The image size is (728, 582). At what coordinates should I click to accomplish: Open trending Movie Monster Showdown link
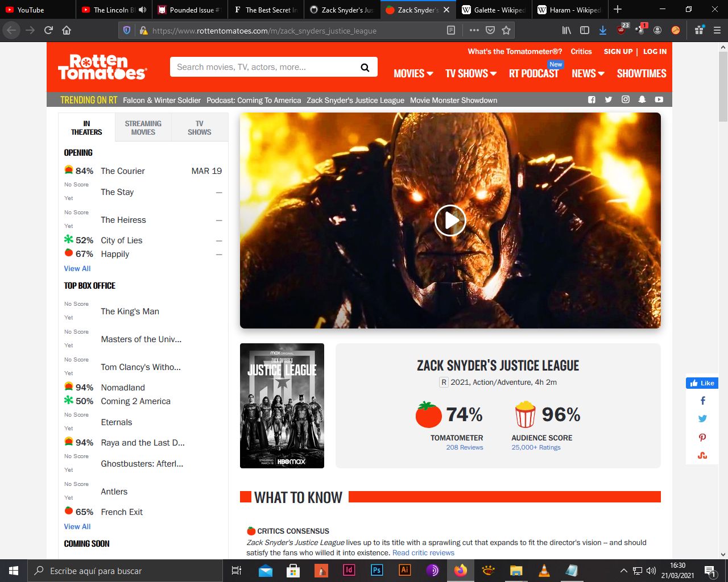pos(453,100)
